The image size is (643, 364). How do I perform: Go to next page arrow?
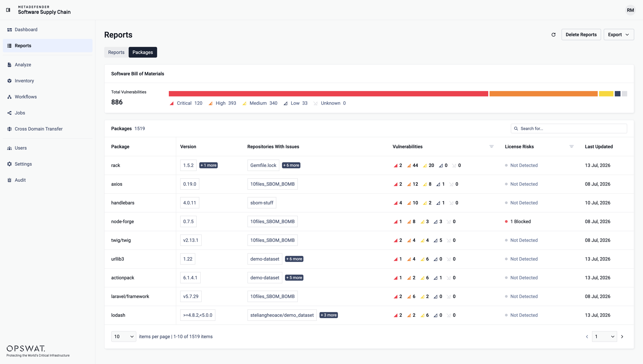(x=622, y=337)
